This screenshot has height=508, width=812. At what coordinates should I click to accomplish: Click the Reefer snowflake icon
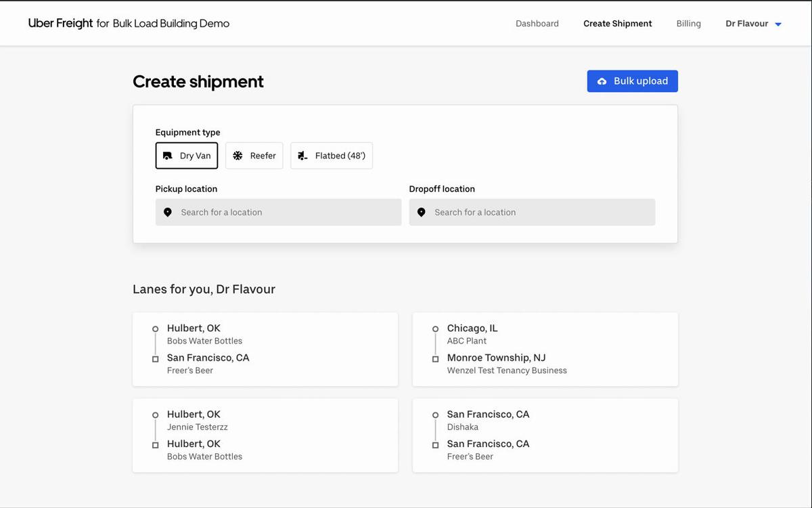(238, 156)
